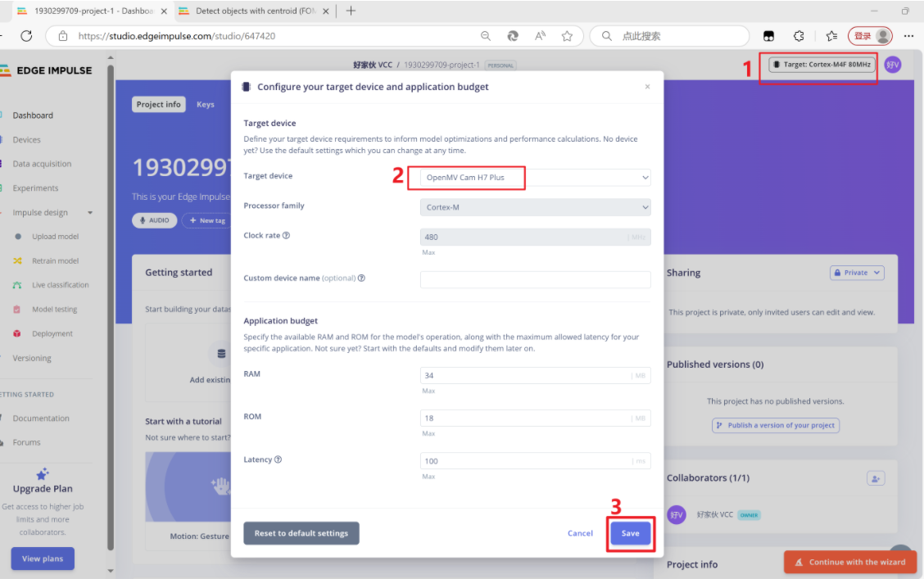This screenshot has height=579, width=924.
Task: Click the AUDIO tag
Action: click(154, 220)
